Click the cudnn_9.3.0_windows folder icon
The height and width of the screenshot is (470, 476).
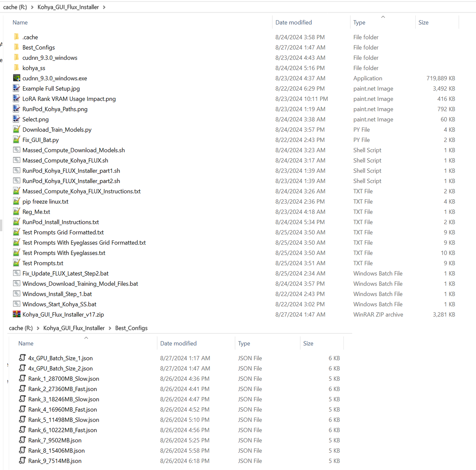[x=17, y=58]
